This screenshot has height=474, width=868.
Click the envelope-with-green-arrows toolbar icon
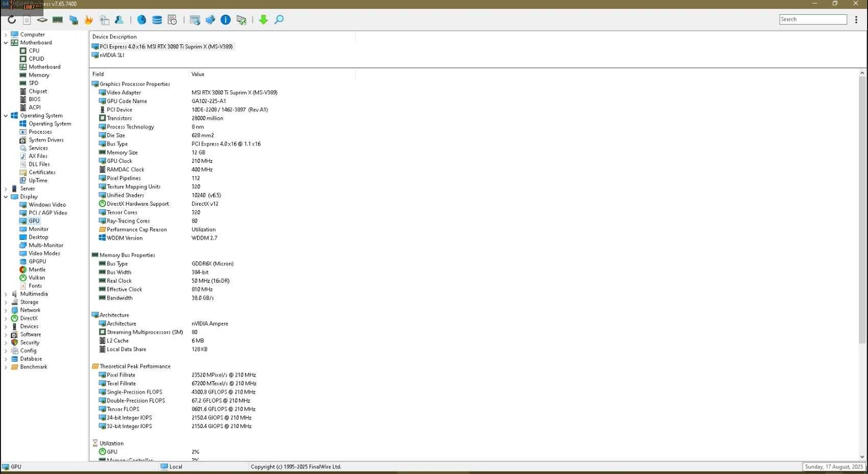coord(242,20)
